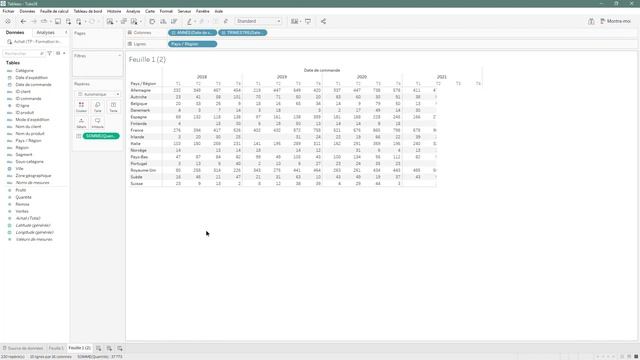Click the filter icon in data pane
This screenshot has height=360, width=640.
[x=49, y=53]
